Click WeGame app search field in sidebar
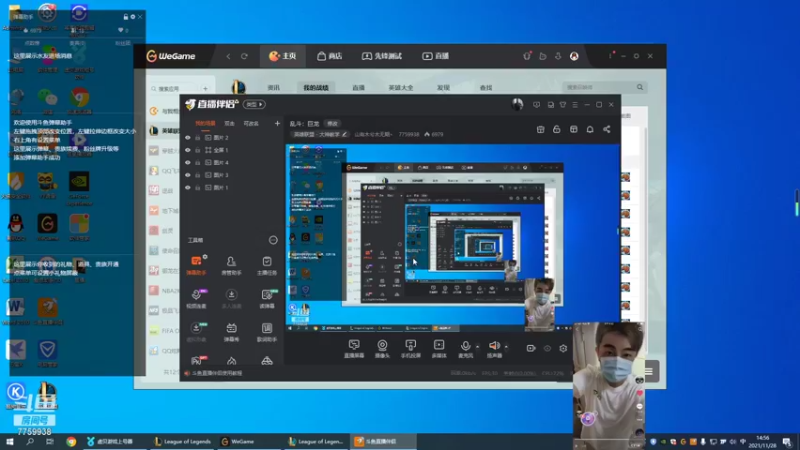This screenshot has height=450, width=800. (x=175, y=88)
